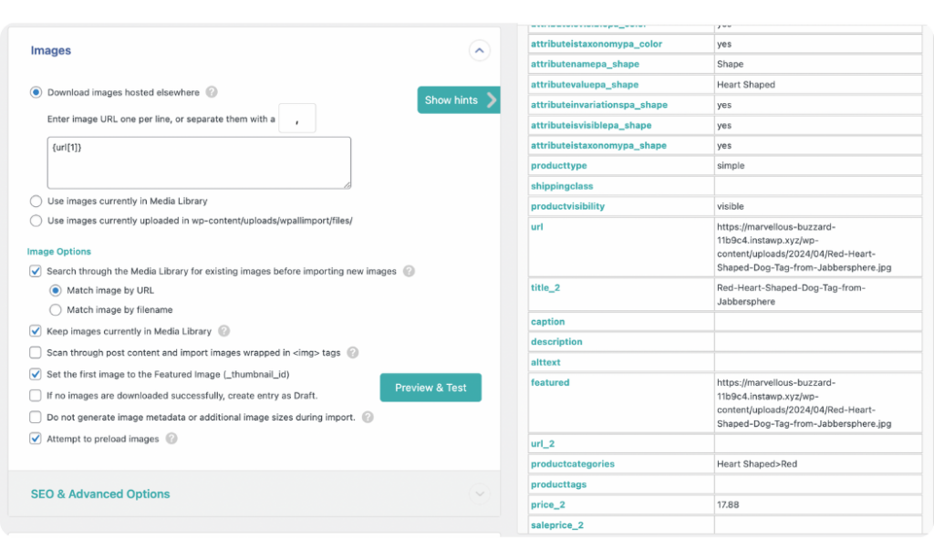Collapse the Images section

tap(479, 50)
